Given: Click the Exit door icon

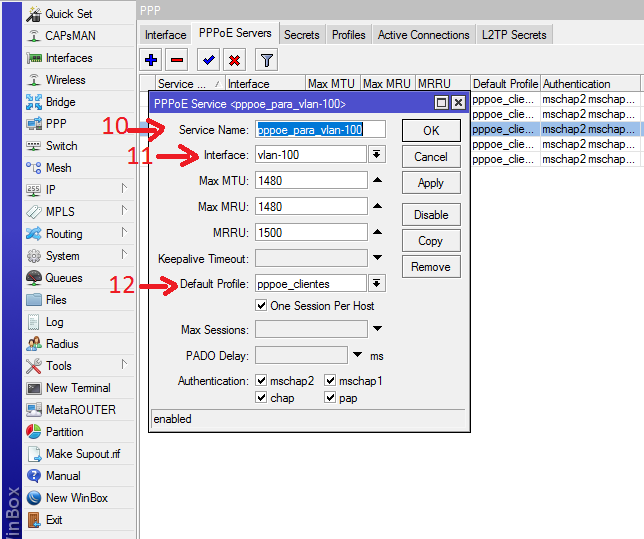Looking at the screenshot, I should [34, 520].
